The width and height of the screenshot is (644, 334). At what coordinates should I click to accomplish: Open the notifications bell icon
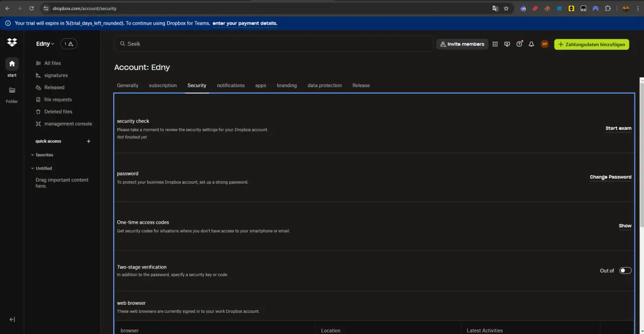pos(531,44)
